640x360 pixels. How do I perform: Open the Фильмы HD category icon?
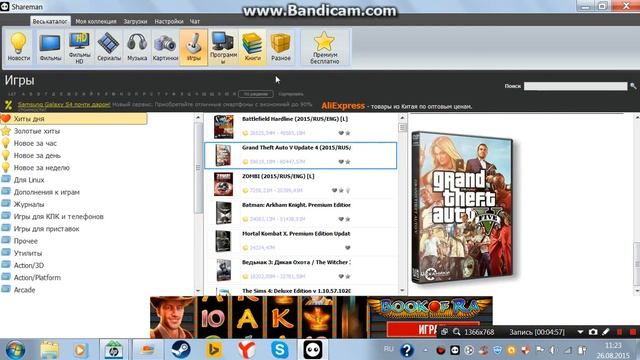(x=79, y=47)
